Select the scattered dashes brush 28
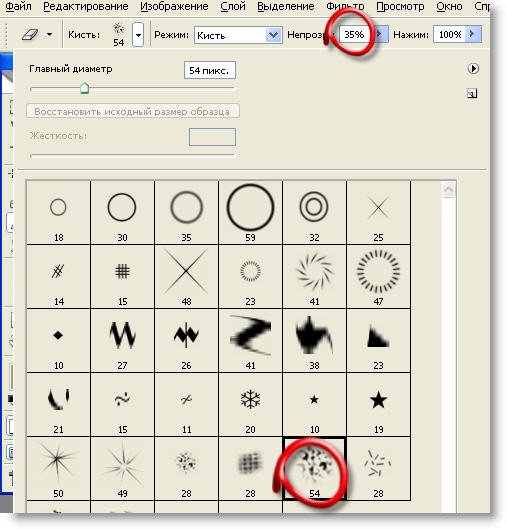Image resolution: width=506 pixels, height=529 pixels. 378,469
